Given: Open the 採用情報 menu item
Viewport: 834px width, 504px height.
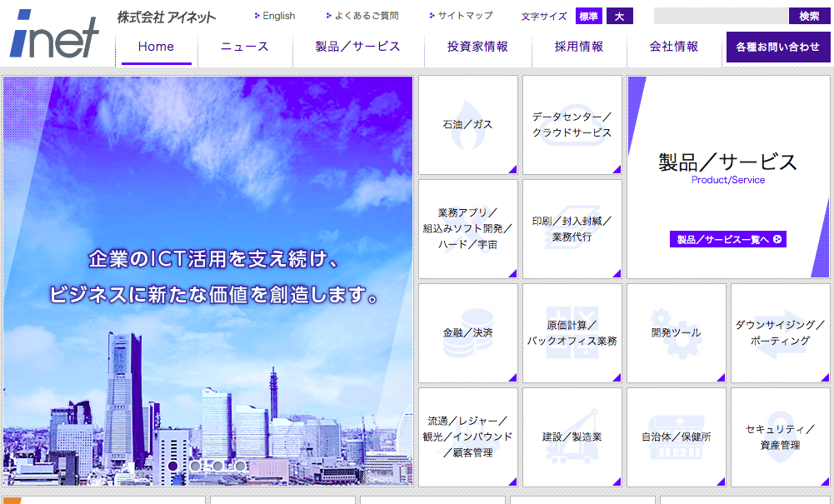Looking at the screenshot, I should [579, 47].
